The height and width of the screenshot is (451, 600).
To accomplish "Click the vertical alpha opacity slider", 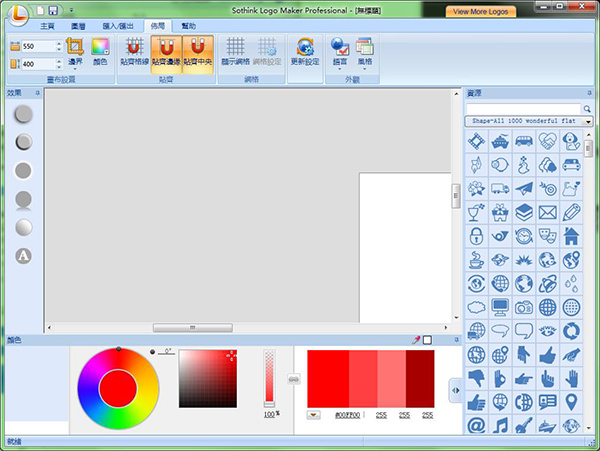I will [269, 378].
